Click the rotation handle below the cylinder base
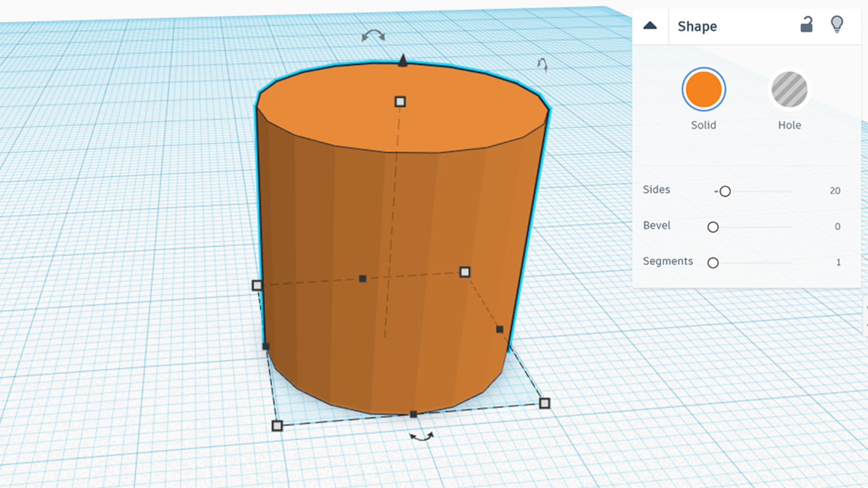The width and height of the screenshot is (868, 488). (x=422, y=436)
